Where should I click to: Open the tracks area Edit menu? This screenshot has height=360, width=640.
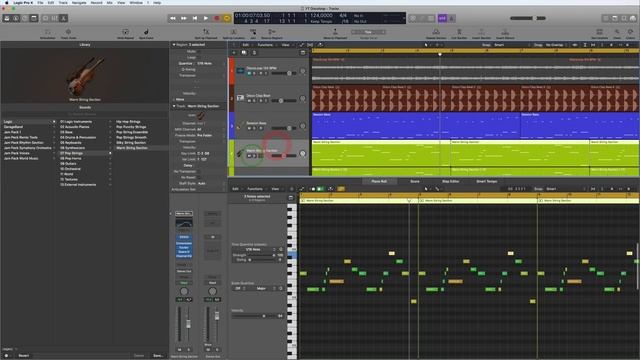(x=246, y=45)
